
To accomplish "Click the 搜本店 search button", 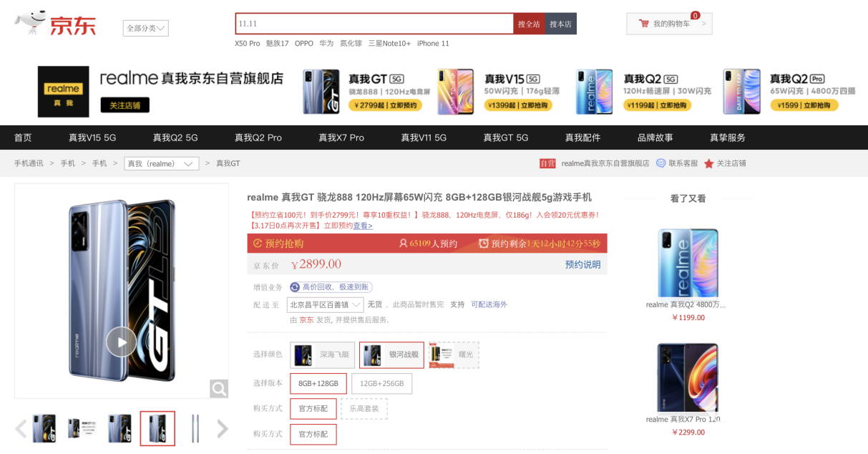I will pos(560,24).
